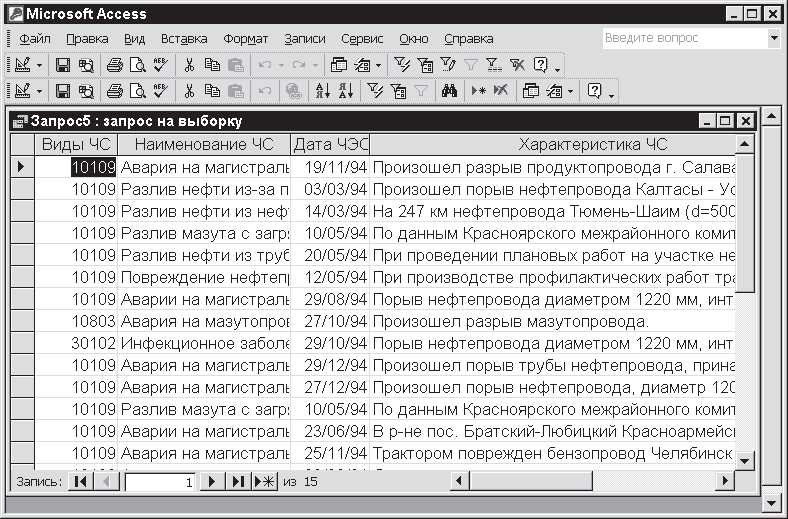
Task: Jump to the last record in navigator
Action: [x=238, y=482]
